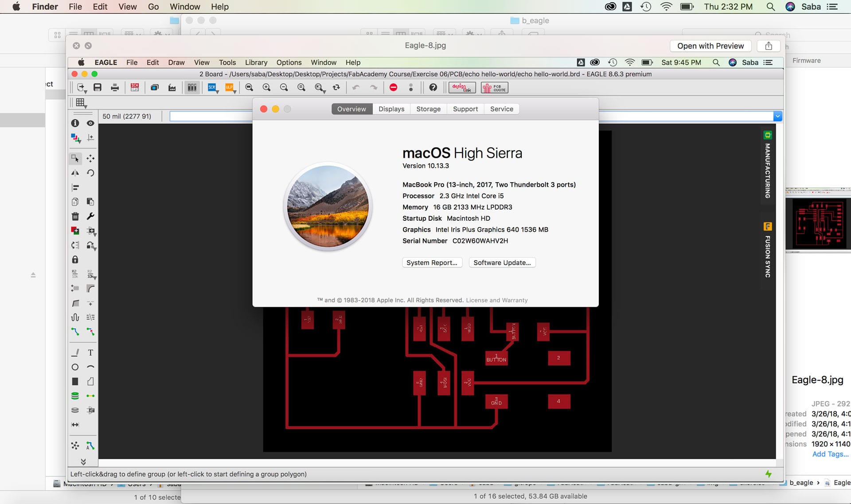This screenshot has width=851, height=504.
Task: Select the Change wrench tool
Action: pos(90,216)
